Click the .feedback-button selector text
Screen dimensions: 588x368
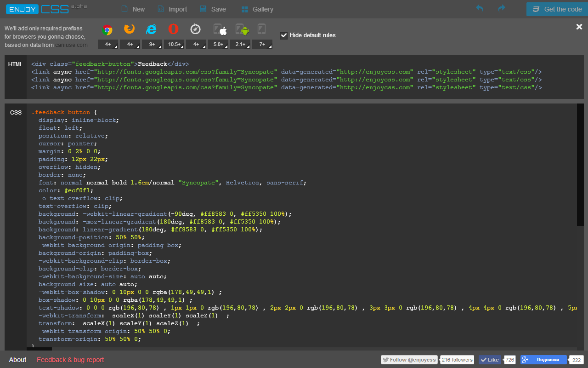[61, 112]
